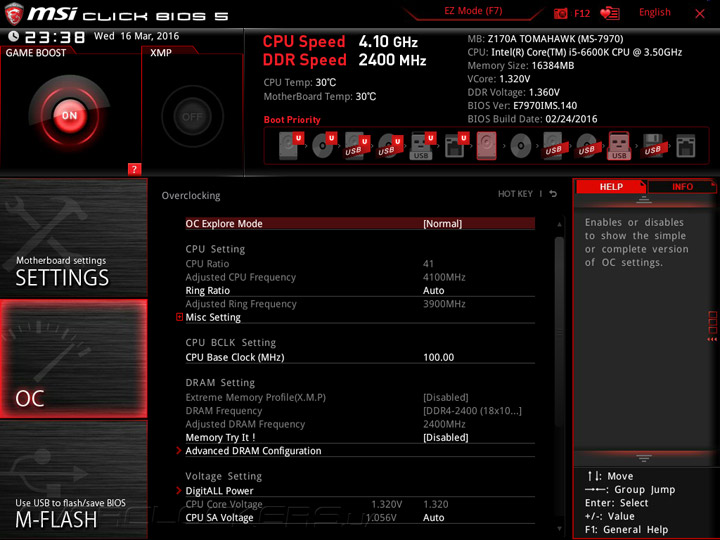
Task: Switch to the INFO tab
Action: 682,187
